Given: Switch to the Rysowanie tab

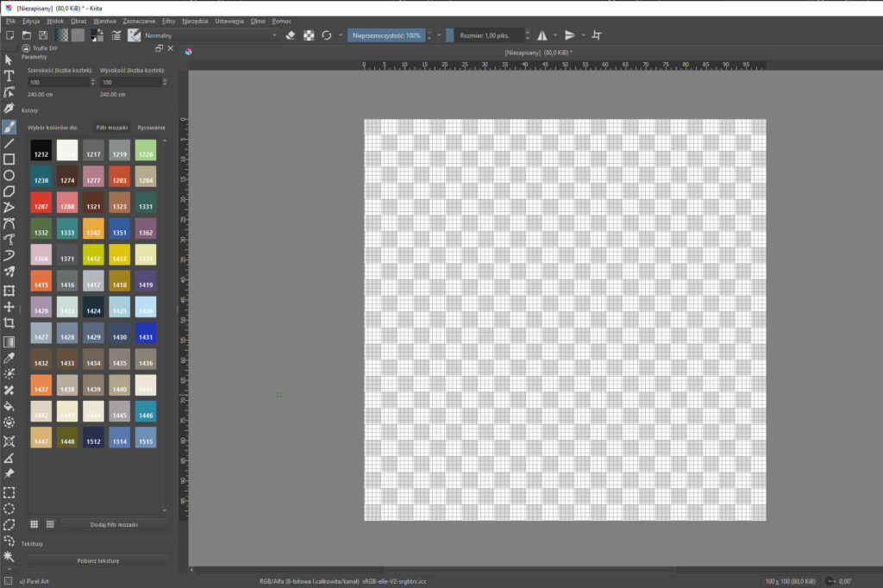Looking at the screenshot, I should [150, 128].
